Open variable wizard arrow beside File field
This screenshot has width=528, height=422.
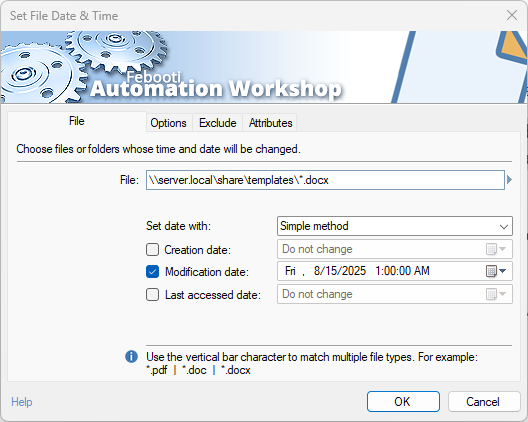[x=509, y=180]
